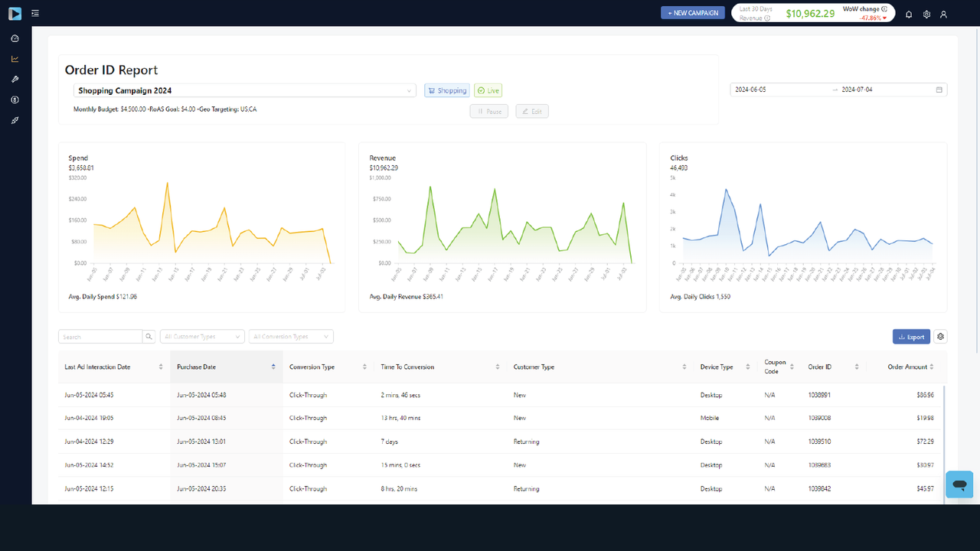Click the table vertical scrollbar
The image size is (980, 551).
click(x=945, y=444)
